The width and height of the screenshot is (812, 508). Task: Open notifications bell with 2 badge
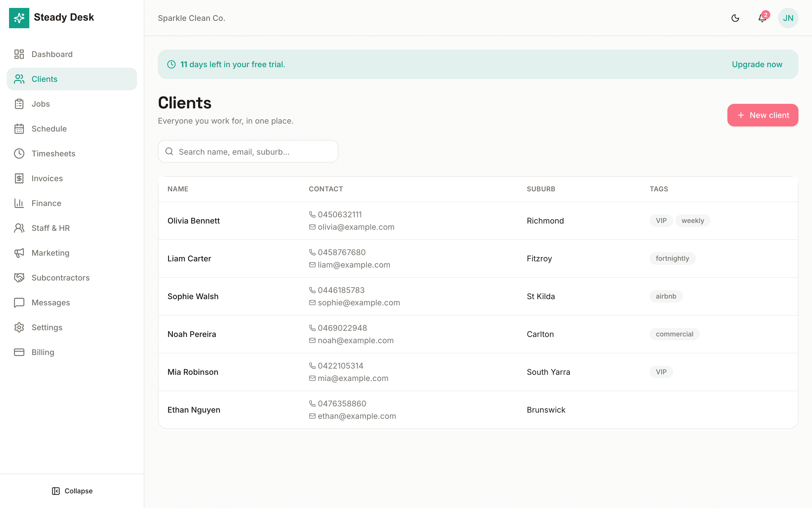click(x=762, y=18)
